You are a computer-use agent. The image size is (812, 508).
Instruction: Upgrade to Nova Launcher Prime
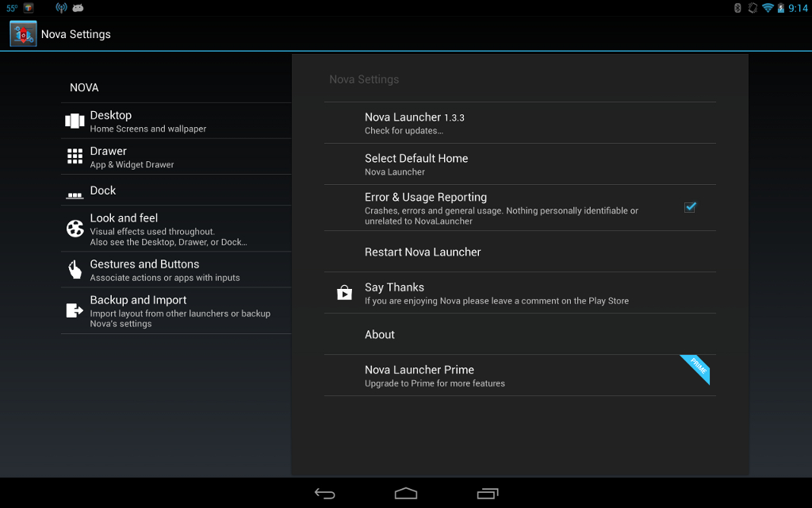coord(520,375)
